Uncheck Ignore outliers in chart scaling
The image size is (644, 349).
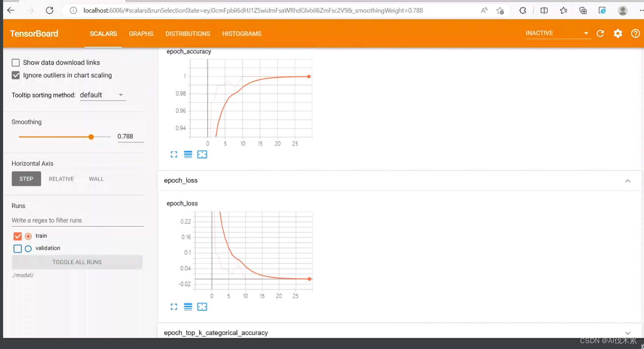[x=16, y=75]
